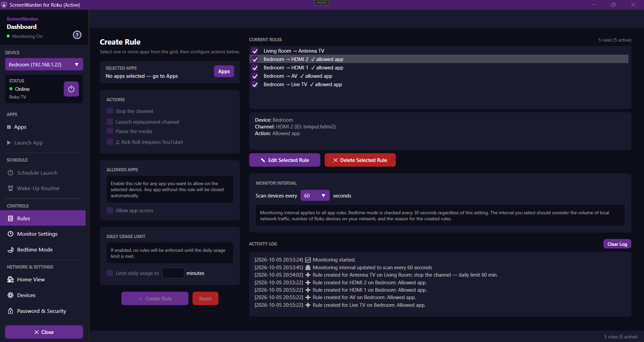Image resolution: width=644 pixels, height=342 pixels.
Task: Click the Bedtime Mode moon icon
Action: [10, 249]
